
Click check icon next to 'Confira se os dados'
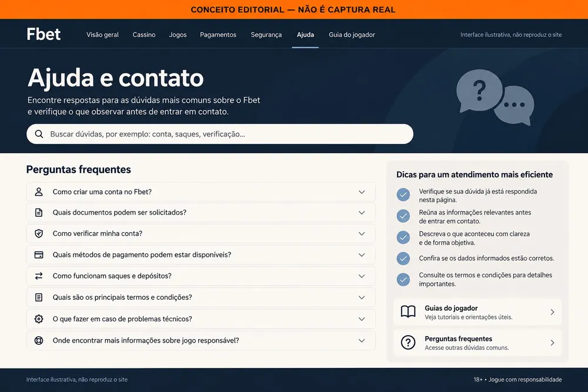pyautogui.click(x=403, y=258)
